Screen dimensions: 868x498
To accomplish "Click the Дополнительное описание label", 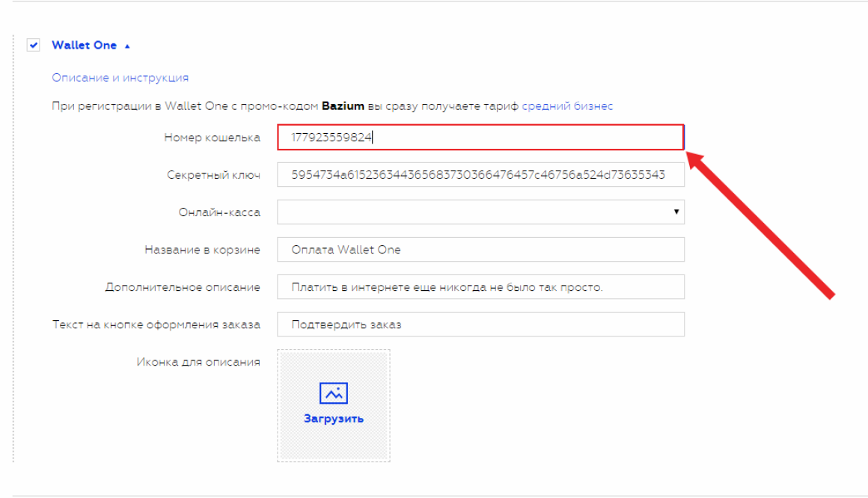I will [x=183, y=287].
